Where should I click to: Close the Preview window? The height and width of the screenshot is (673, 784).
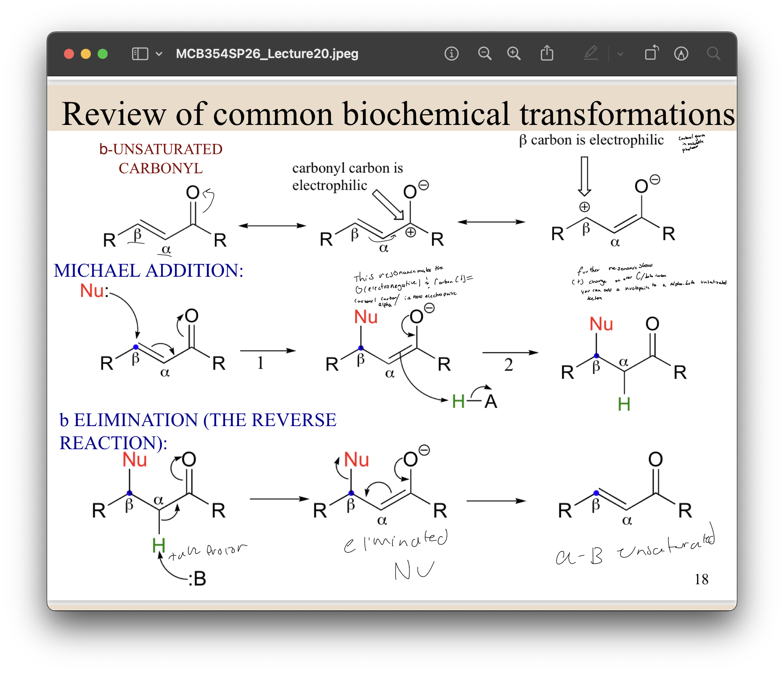click(x=69, y=54)
